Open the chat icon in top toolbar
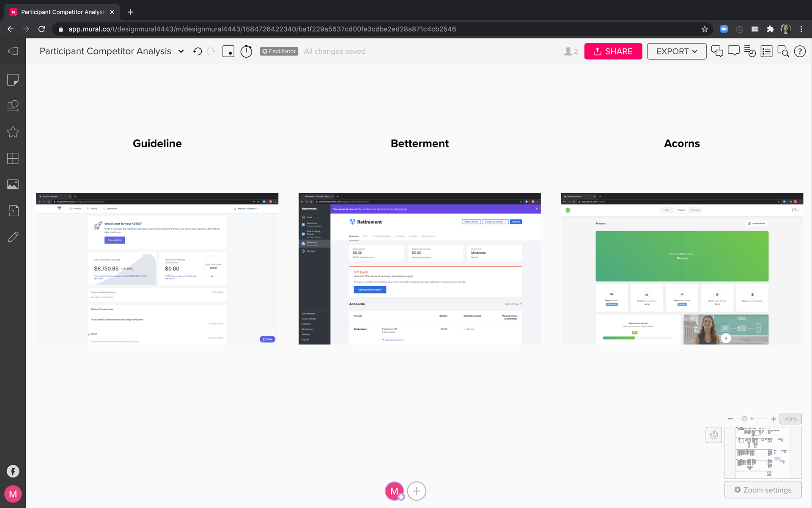The image size is (812, 508). [x=717, y=51]
